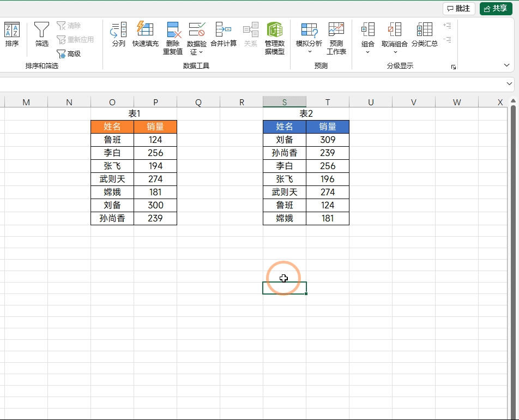Open Text to Columns (分列)
Screen dimensions: 519x420
click(x=118, y=34)
